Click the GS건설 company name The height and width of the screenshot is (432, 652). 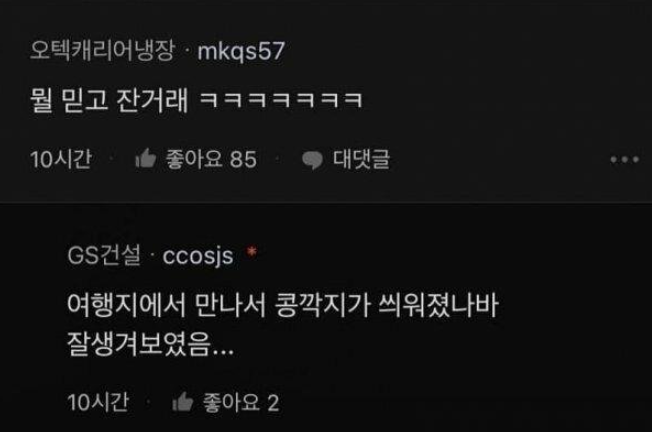pos(104,255)
